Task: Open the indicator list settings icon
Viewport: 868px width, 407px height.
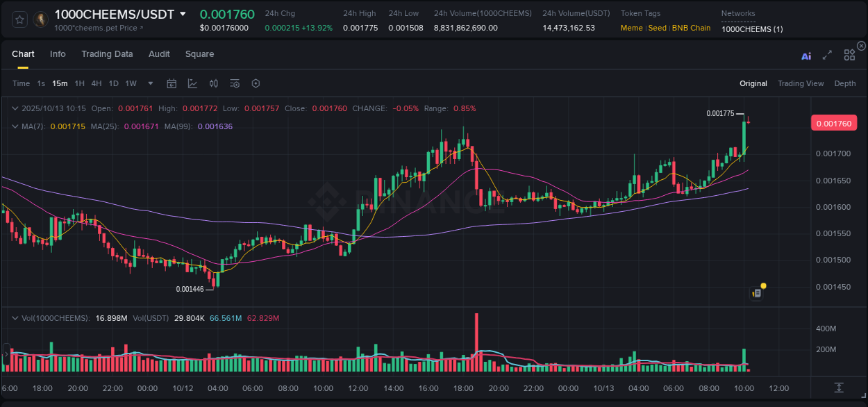Action: pyautogui.click(x=235, y=83)
